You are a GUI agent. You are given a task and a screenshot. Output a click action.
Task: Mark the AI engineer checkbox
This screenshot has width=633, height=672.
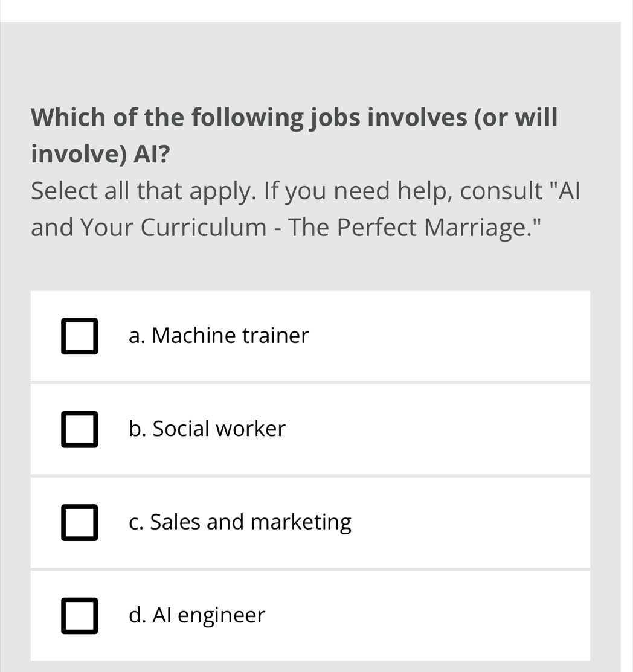coord(79,616)
